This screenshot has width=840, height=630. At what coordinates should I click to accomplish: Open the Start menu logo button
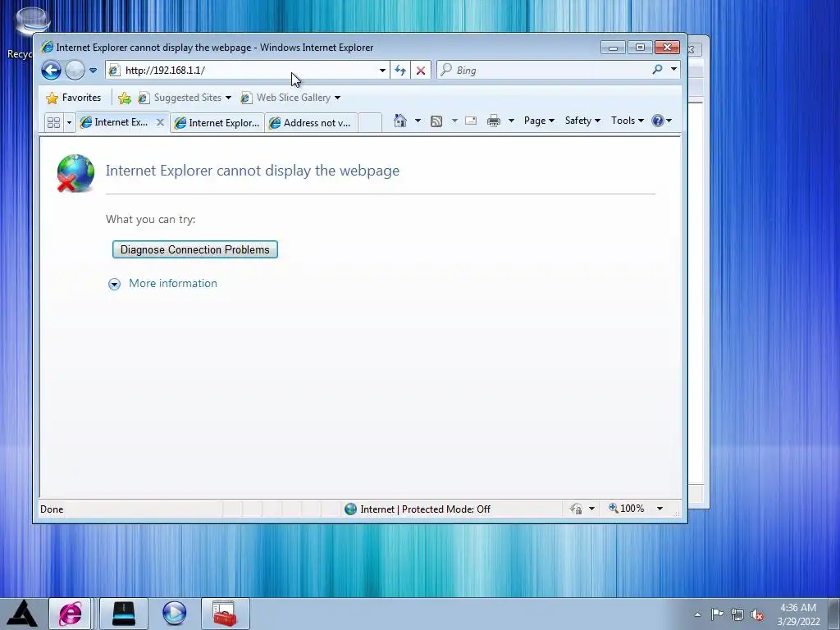[22, 614]
